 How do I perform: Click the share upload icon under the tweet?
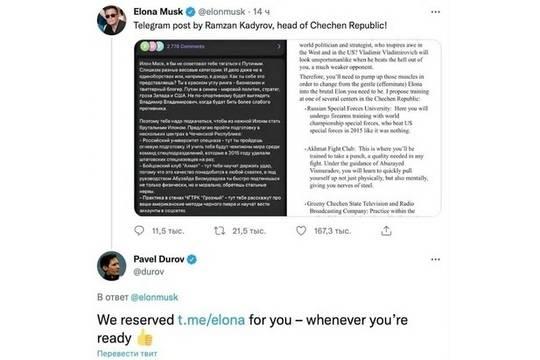pyautogui.click(x=386, y=230)
